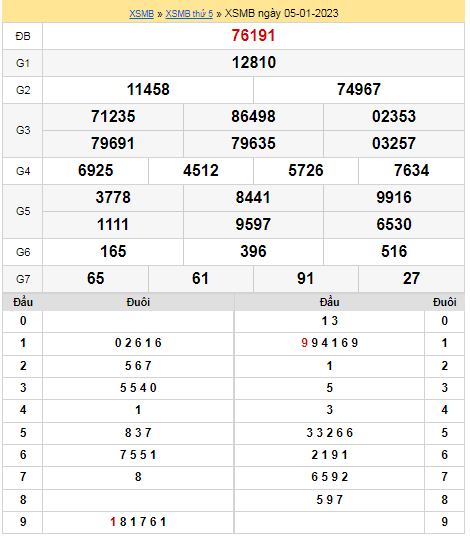Select G5 number 9597

[253, 225]
